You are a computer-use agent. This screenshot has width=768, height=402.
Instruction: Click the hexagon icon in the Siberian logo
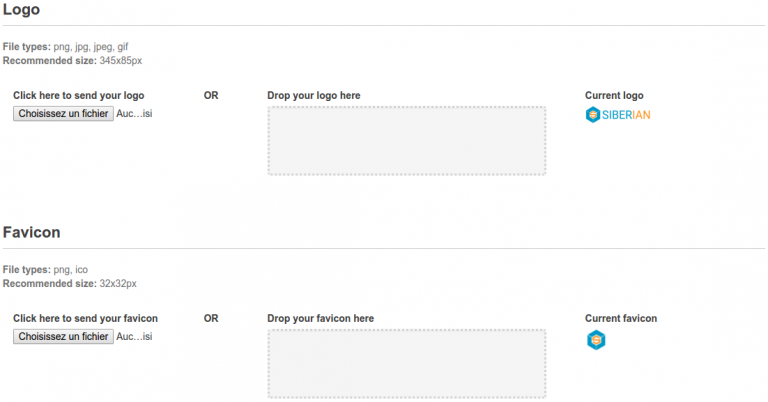coord(593,115)
